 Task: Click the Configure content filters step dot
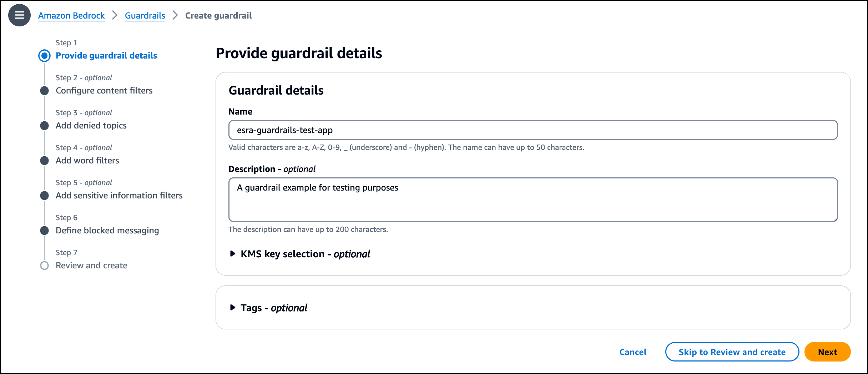pyautogui.click(x=45, y=91)
